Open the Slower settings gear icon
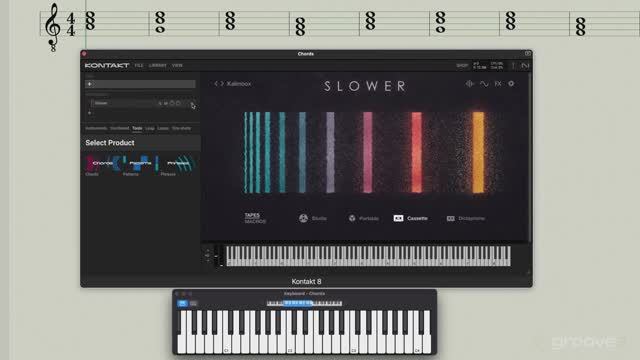This screenshot has height=360, width=640. pyautogui.click(x=511, y=84)
